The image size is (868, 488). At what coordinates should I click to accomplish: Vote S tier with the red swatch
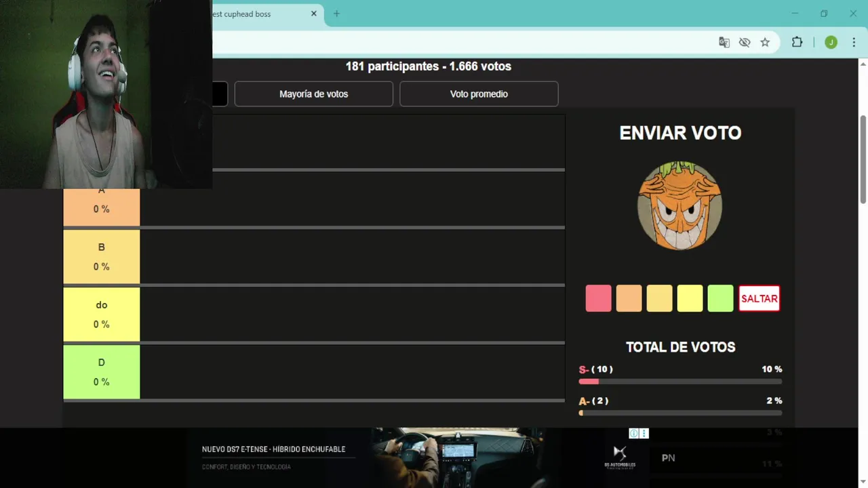[598, 298]
